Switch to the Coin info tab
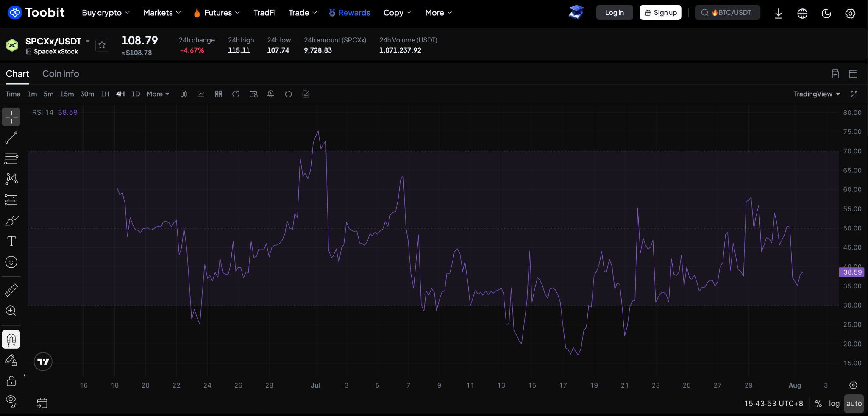Viewport: 868px width, 416px height. click(x=61, y=74)
